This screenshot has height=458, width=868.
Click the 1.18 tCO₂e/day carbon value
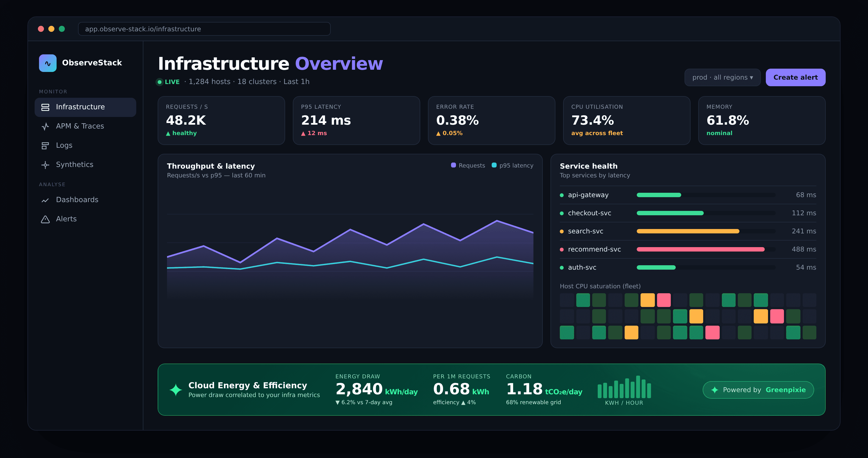tap(544, 389)
